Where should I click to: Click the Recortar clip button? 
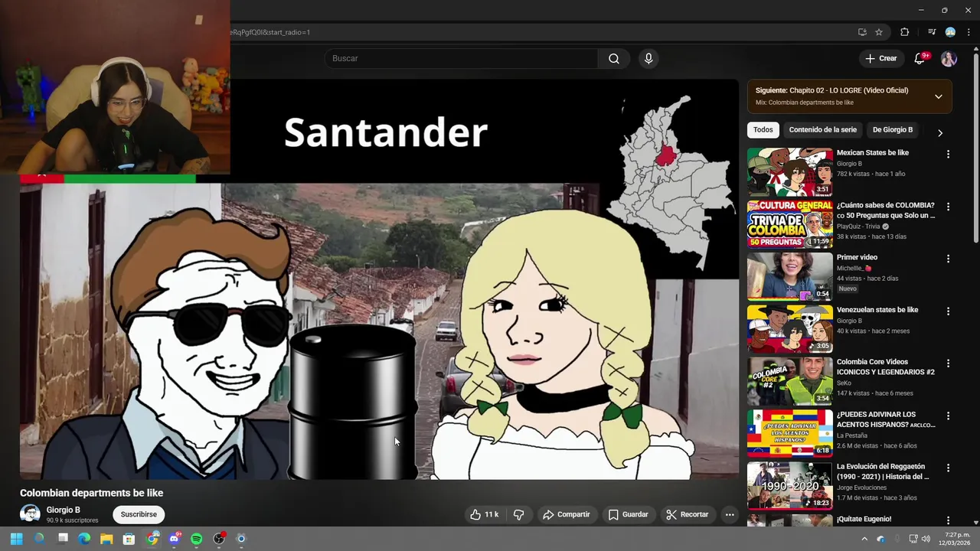tap(687, 514)
